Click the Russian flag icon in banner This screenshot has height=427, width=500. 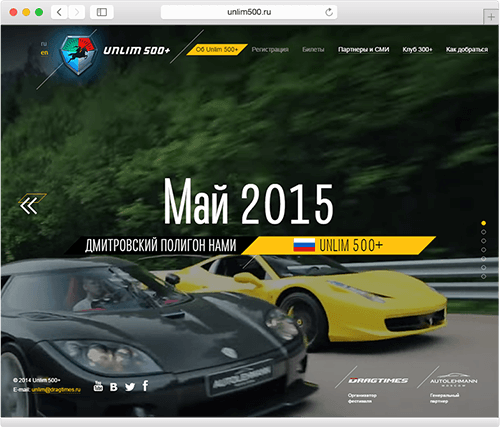pos(304,245)
